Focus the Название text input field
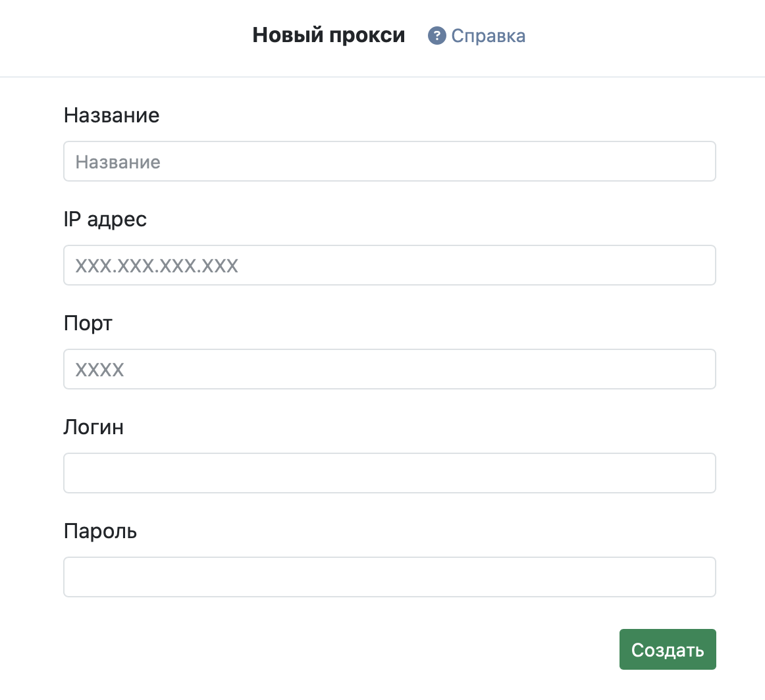 tap(389, 162)
